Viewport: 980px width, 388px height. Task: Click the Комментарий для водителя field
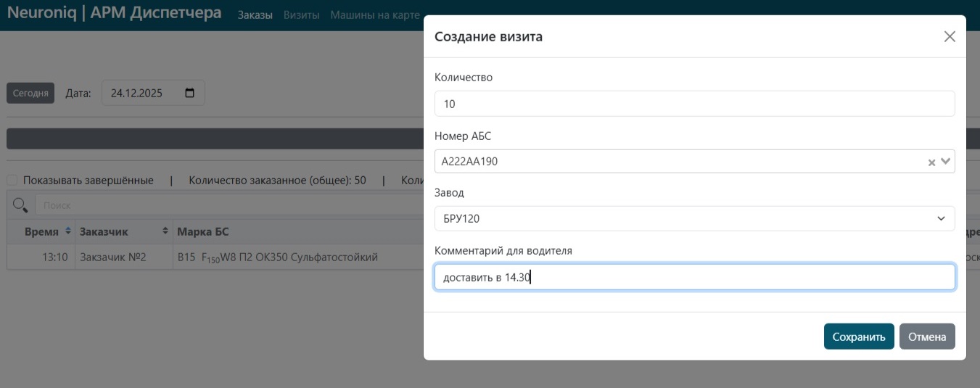pos(694,277)
